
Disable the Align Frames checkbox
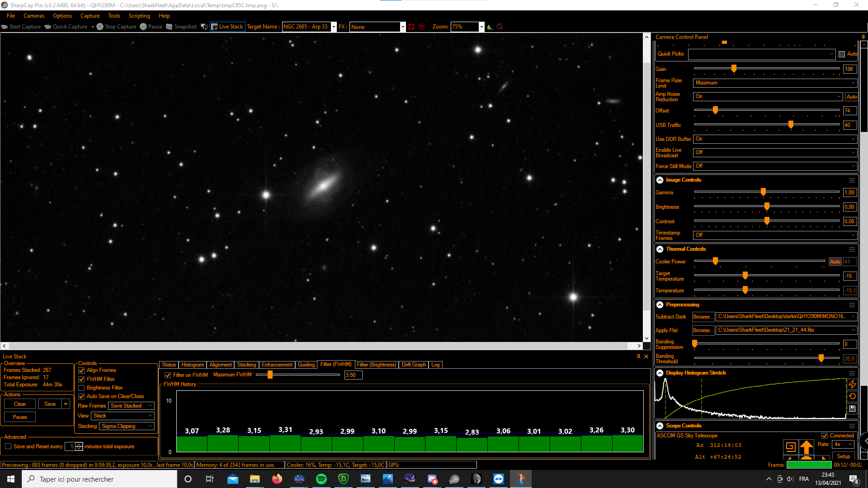click(82, 371)
